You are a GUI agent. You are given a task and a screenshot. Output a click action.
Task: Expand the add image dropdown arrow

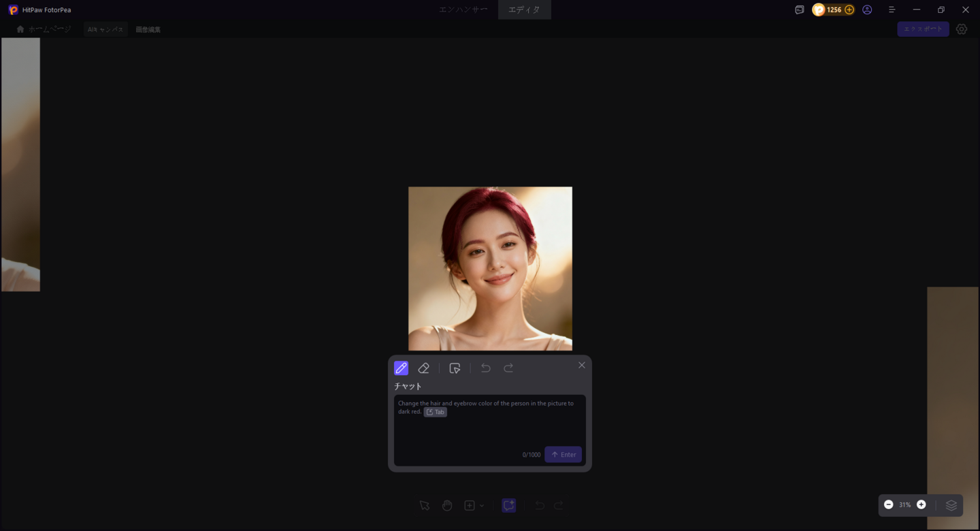pyautogui.click(x=482, y=506)
